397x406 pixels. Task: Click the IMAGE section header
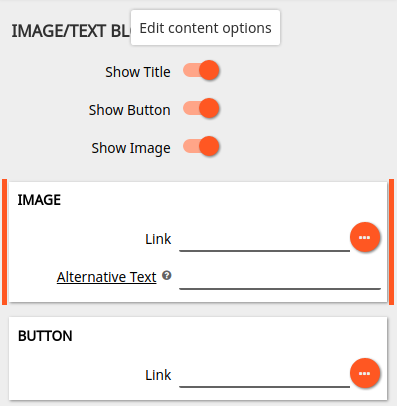pyautogui.click(x=39, y=200)
